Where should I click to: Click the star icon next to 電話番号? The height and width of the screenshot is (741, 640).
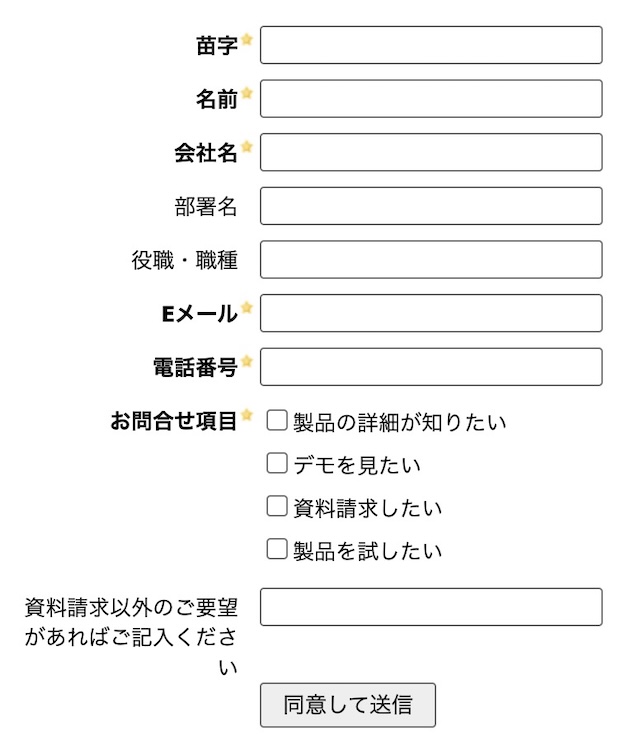pyautogui.click(x=247, y=362)
